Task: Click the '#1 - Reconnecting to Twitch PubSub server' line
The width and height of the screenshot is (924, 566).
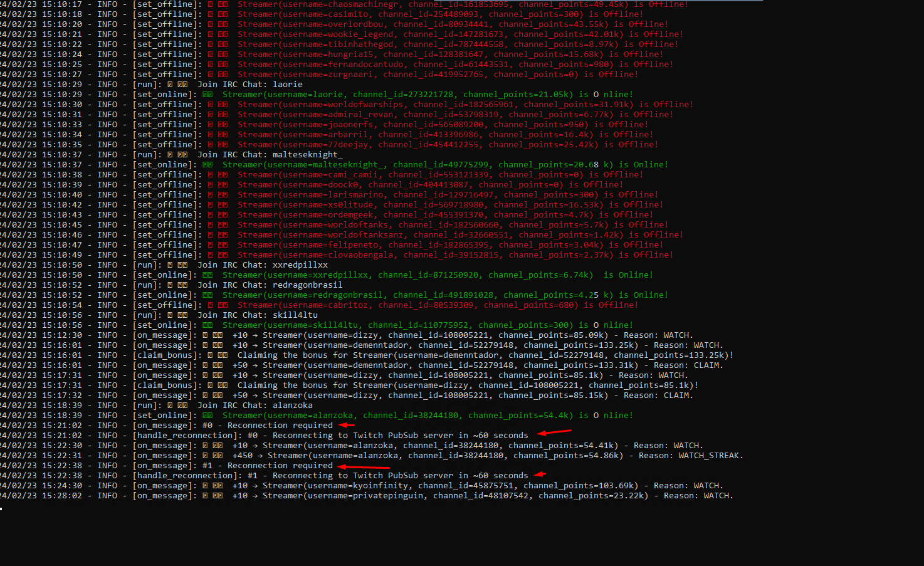Action: [x=388, y=476]
